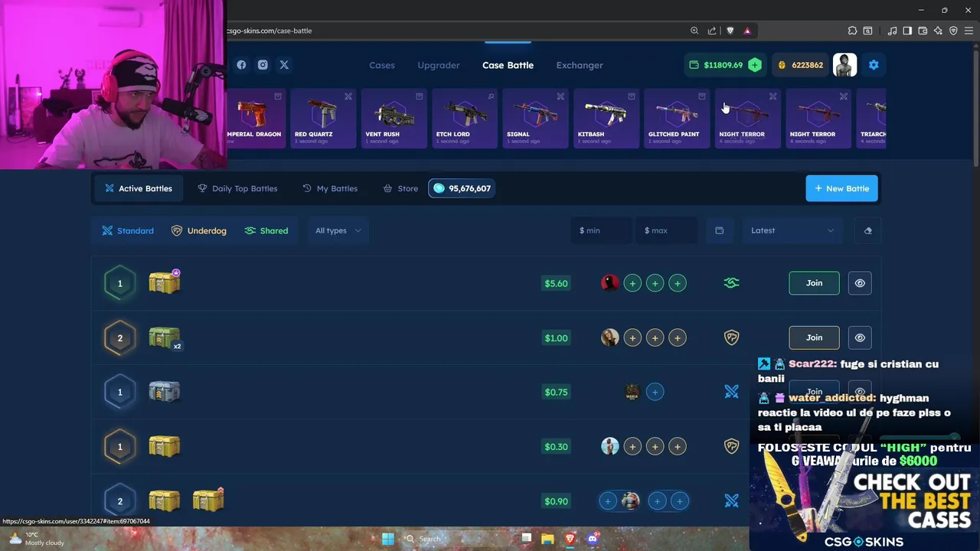Open the Leo AI sparkle icon
The height and width of the screenshot is (551, 980).
[x=938, y=31]
